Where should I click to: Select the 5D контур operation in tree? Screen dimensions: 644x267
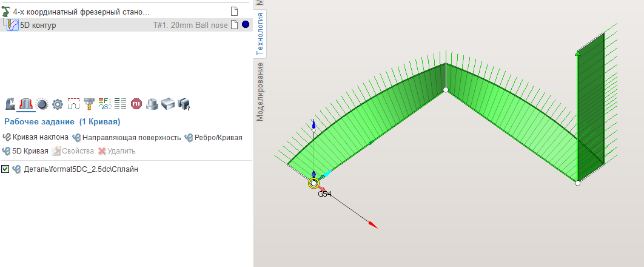[x=38, y=25]
